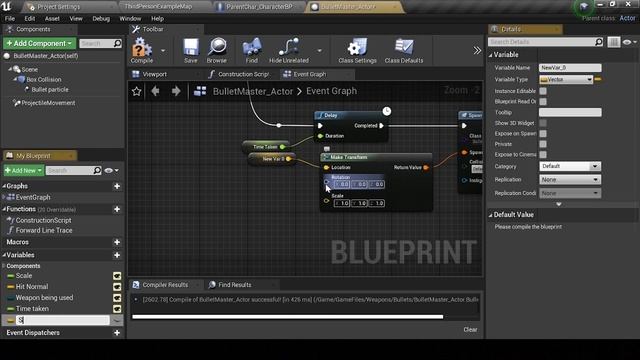This screenshot has width=640, height=360.
Task: Switch to ParentChar_CharacterBP tab
Action: [259, 7]
